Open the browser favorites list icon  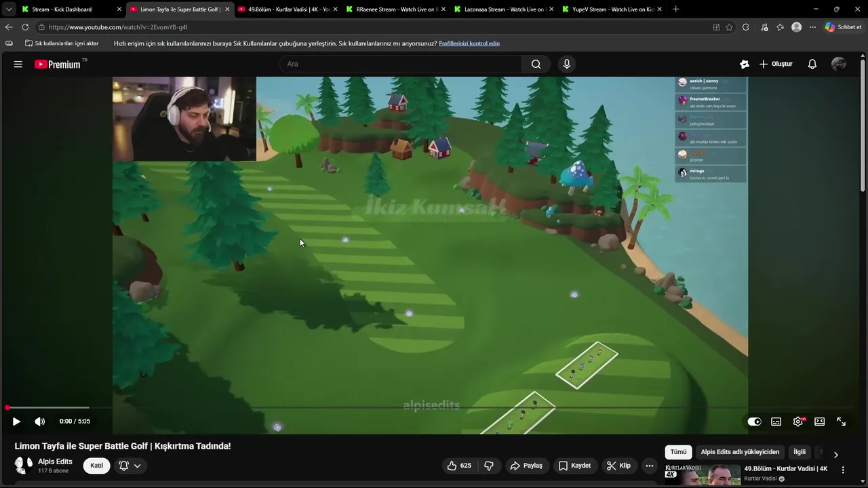click(x=781, y=27)
